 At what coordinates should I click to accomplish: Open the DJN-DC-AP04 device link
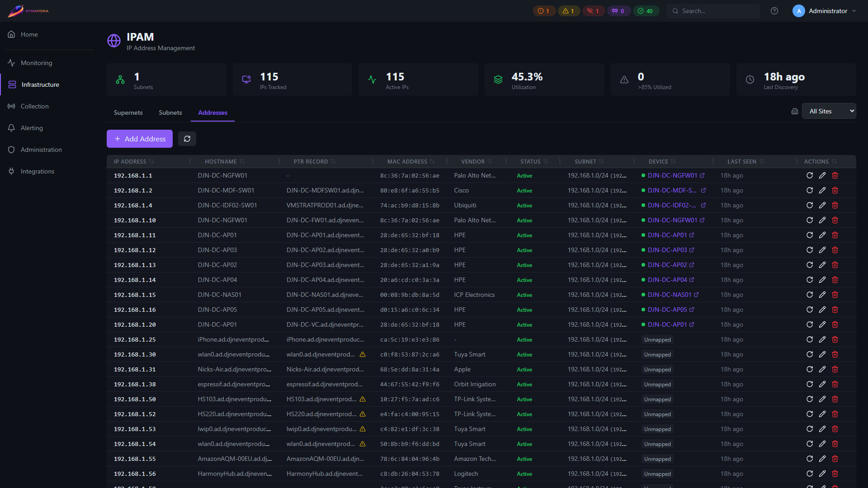click(x=667, y=280)
